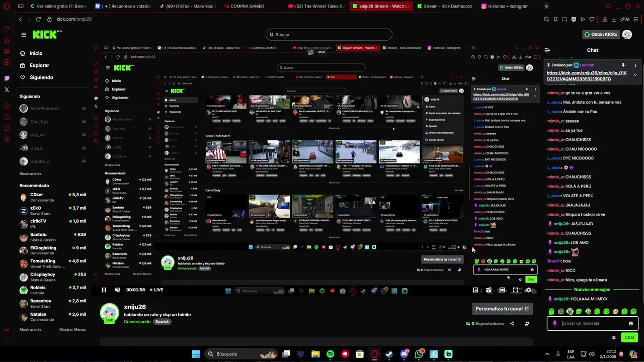Open Twitch from the Opera sidebar
This screenshot has width=644, height=362.
pos(7,78)
